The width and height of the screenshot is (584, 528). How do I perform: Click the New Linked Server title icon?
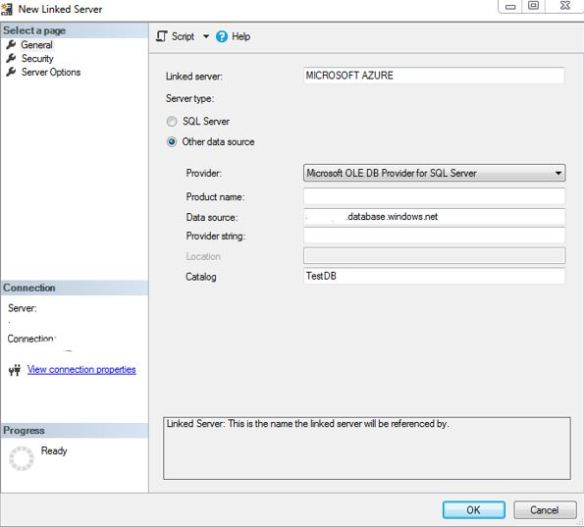pyautogui.click(x=7, y=9)
